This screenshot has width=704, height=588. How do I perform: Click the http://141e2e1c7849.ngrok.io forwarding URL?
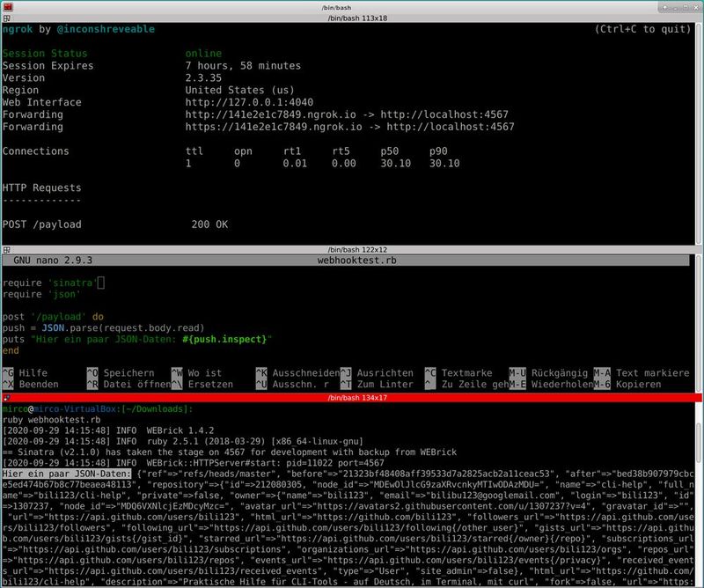(x=270, y=114)
